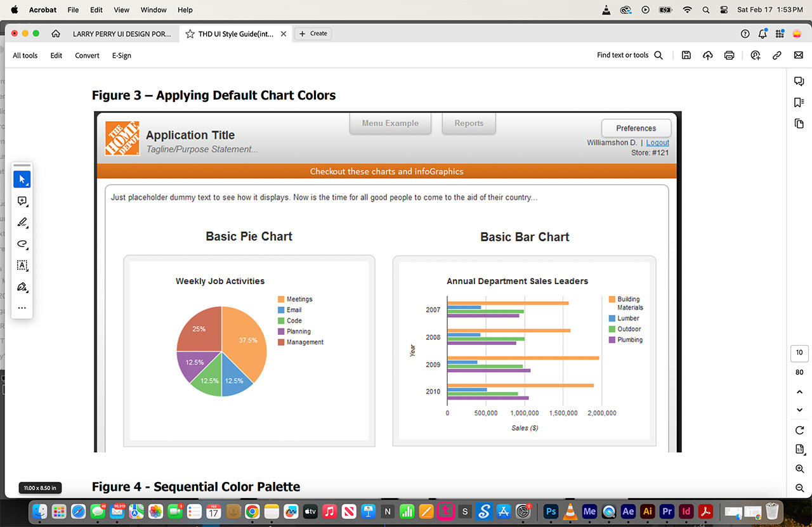Choose the Highlight text tool
This screenshot has height=527, width=812.
point(22,223)
